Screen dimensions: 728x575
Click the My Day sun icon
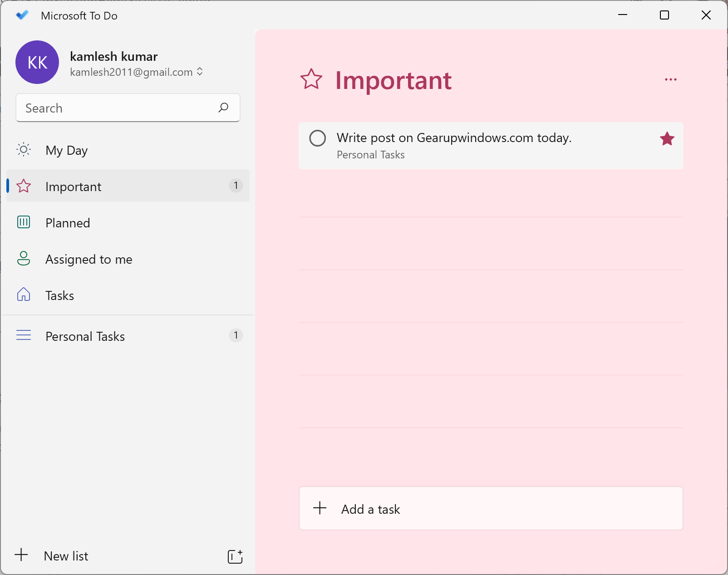pos(24,149)
